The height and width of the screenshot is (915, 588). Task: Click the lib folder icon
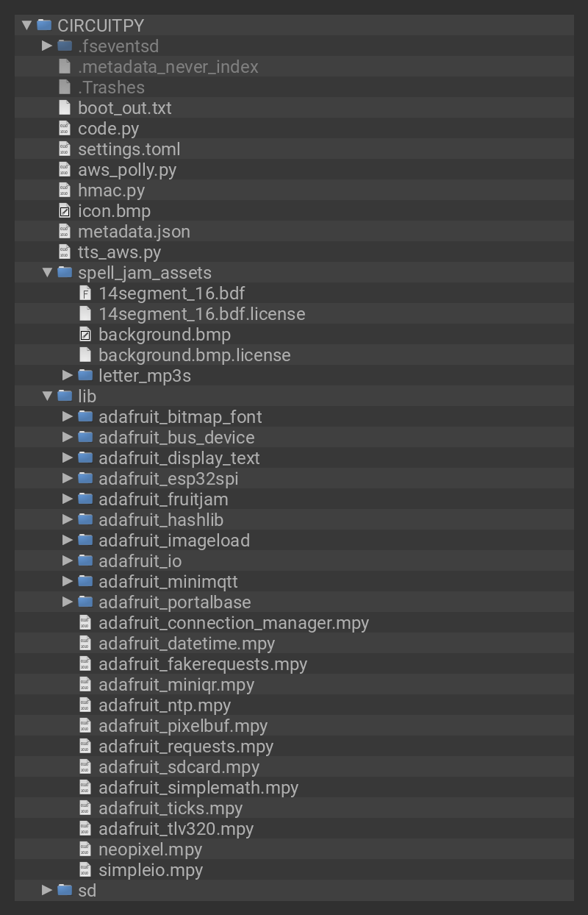coord(65,396)
